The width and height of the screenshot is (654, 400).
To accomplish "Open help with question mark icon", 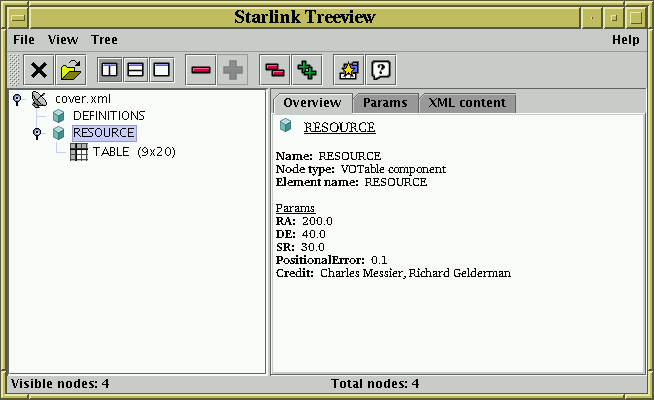I will tap(381, 70).
